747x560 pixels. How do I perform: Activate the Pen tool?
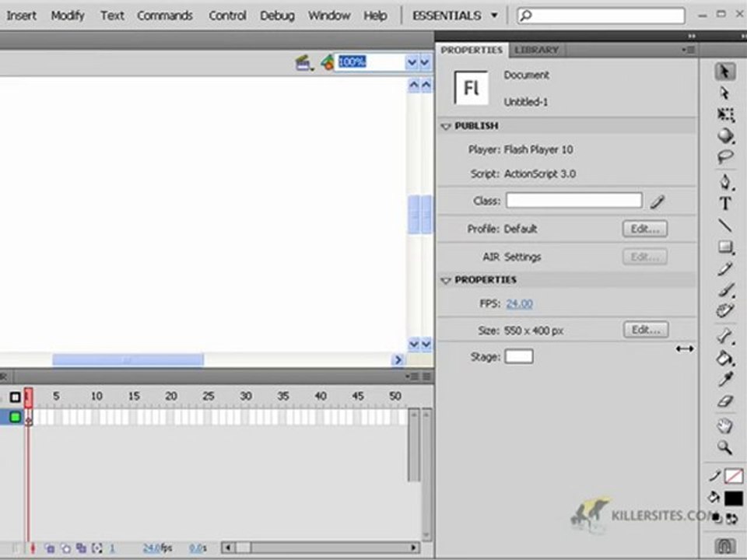725,182
